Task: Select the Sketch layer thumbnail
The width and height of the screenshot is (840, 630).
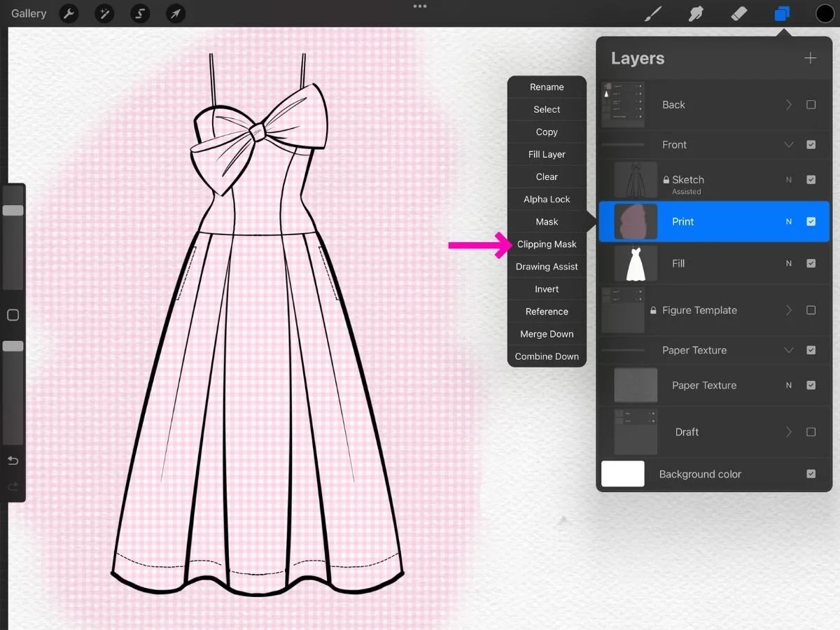Action: click(636, 180)
